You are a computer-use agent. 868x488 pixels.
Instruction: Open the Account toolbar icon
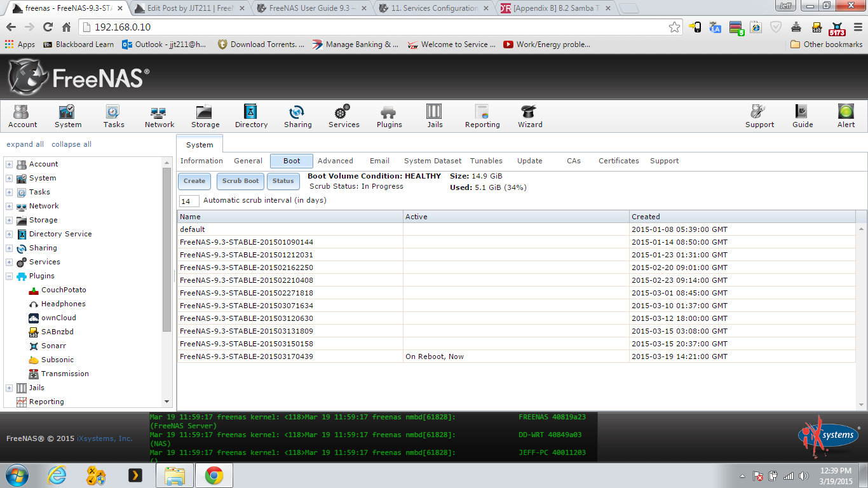coord(22,116)
